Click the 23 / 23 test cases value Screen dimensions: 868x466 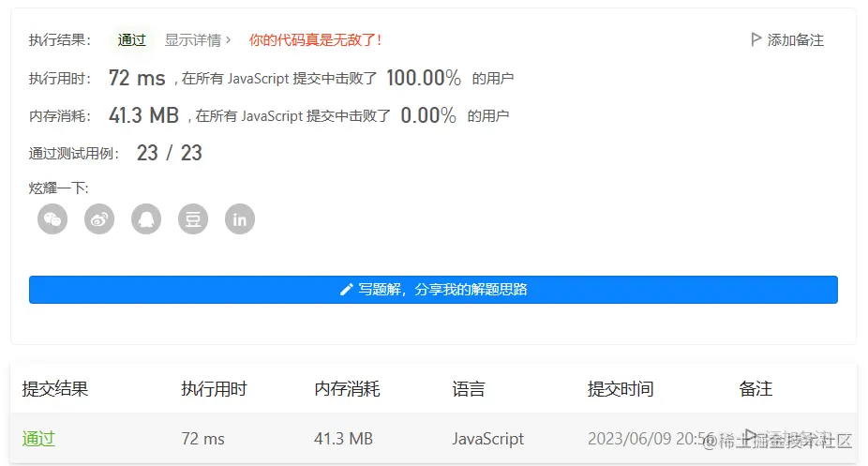[170, 153]
